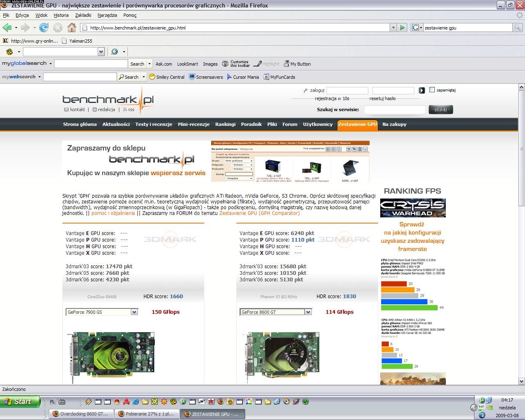Click the Szukaj w serwisie input field
Viewport: 525px width, 420px height.
pyautogui.click(x=395, y=110)
